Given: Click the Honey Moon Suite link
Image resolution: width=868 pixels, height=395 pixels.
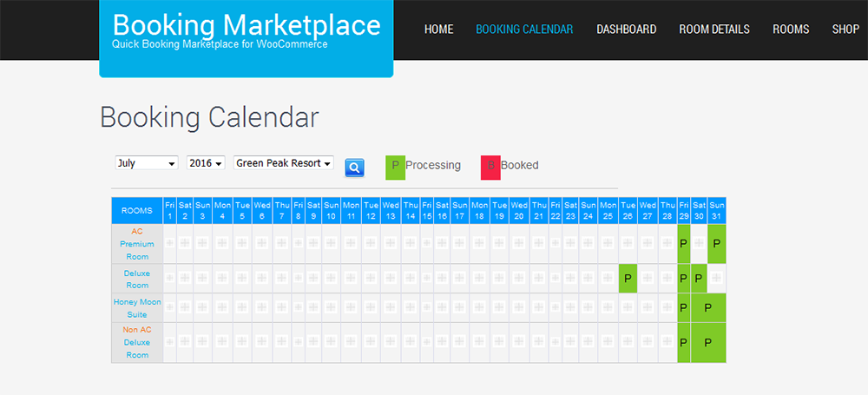Looking at the screenshot, I should pos(137,308).
